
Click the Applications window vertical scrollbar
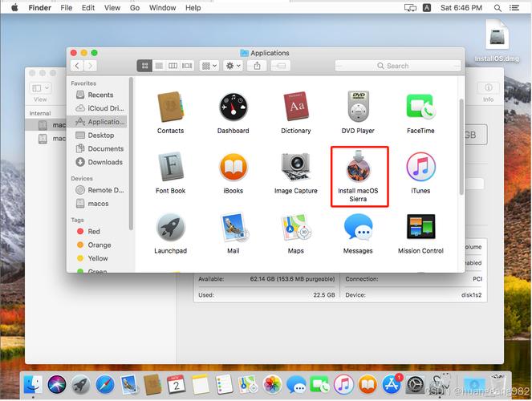pyautogui.click(x=461, y=147)
